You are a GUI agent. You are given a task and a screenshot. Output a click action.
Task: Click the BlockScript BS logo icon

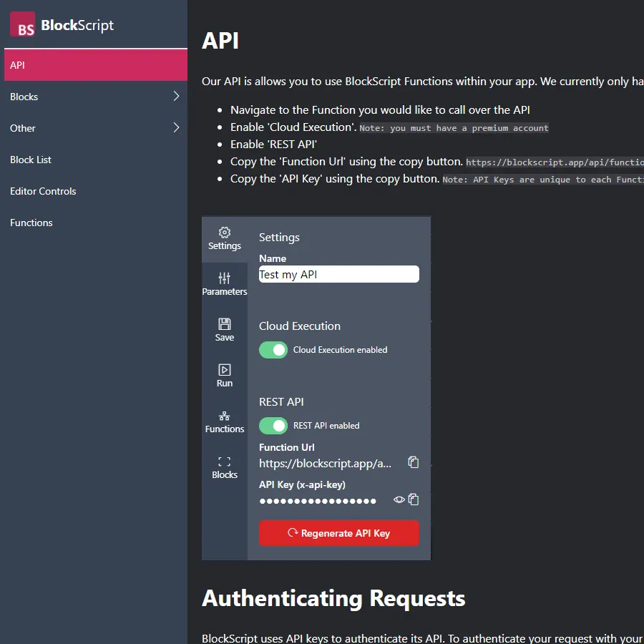22,24
